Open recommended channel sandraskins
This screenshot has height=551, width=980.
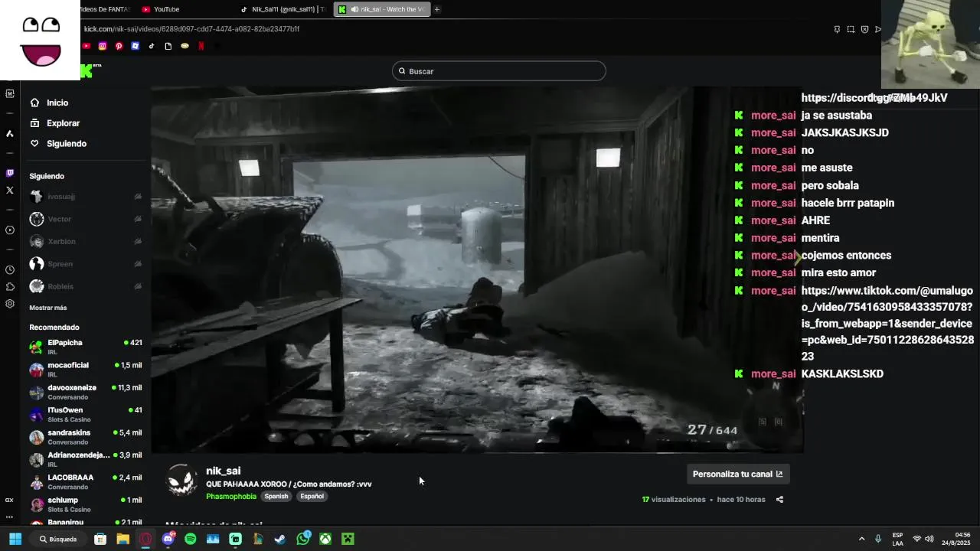[86, 437]
